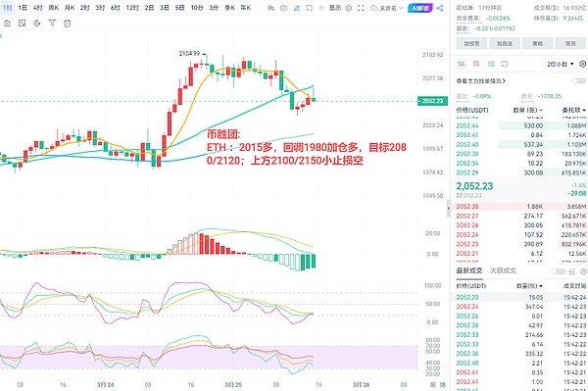588x391 pixels.
Task: Click the 加预警 button
Action: pos(471,43)
